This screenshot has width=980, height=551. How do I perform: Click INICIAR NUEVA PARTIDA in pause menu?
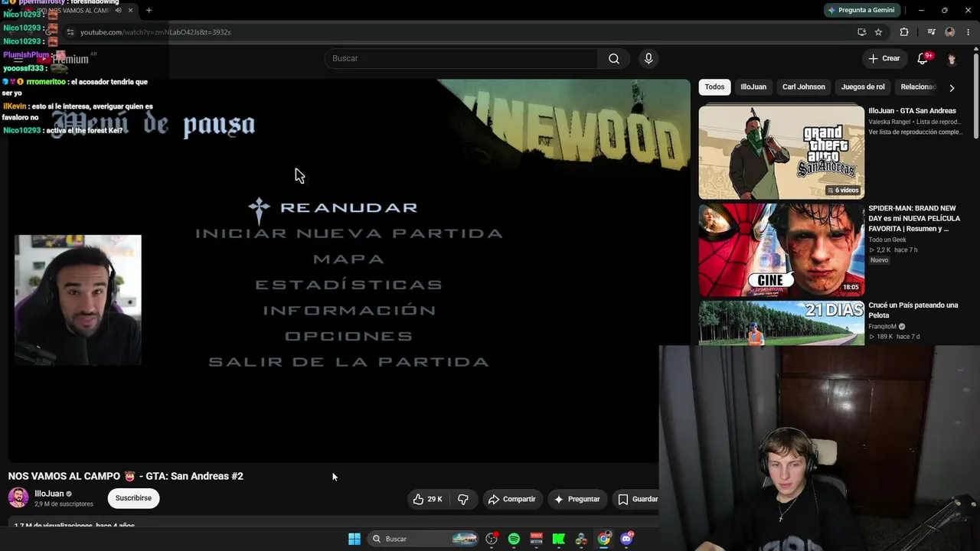click(x=349, y=233)
